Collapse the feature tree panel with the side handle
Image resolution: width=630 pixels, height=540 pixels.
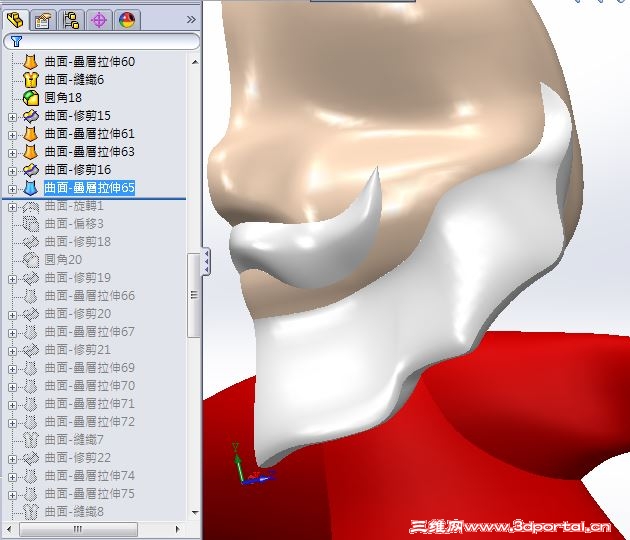pyautogui.click(x=207, y=262)
